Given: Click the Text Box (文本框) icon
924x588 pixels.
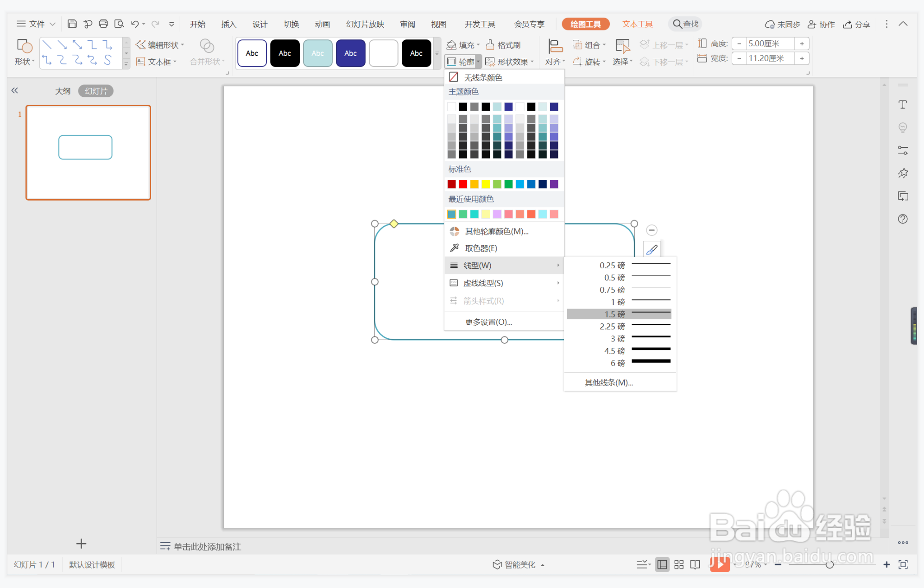Looking at the screenshot, I should pyautogui.click(x=140, y=62).
